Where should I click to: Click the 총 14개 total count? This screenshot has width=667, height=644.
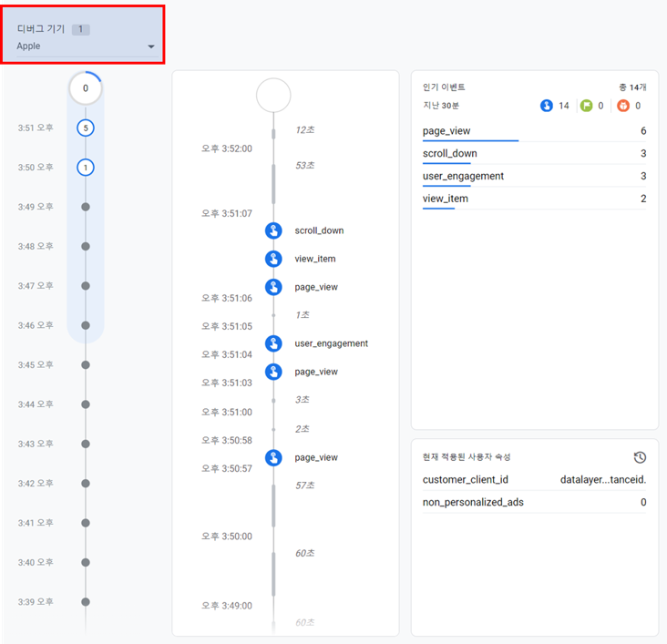632,87
